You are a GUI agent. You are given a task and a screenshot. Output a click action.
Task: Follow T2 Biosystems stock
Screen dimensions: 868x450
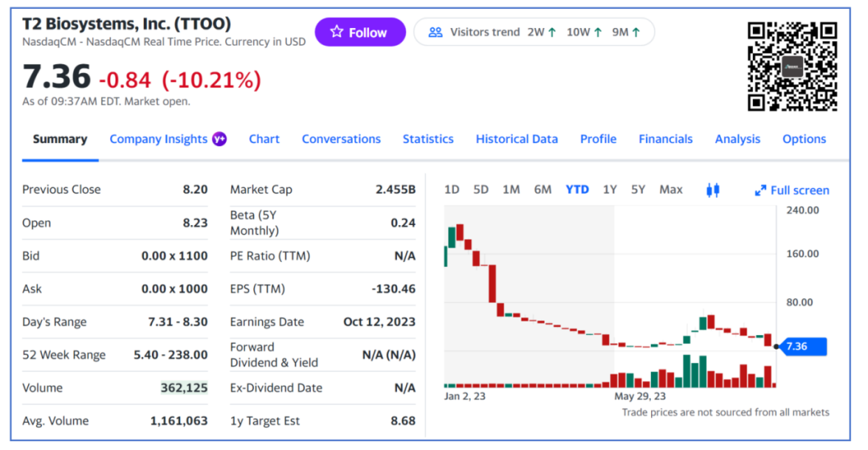pos(360,32)
